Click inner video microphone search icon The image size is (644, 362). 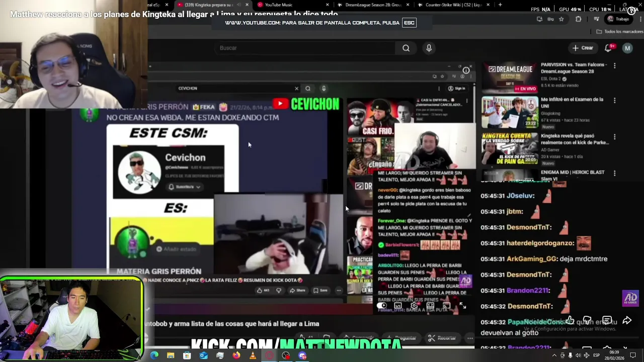pyautogui.click(x=324, y=88)
